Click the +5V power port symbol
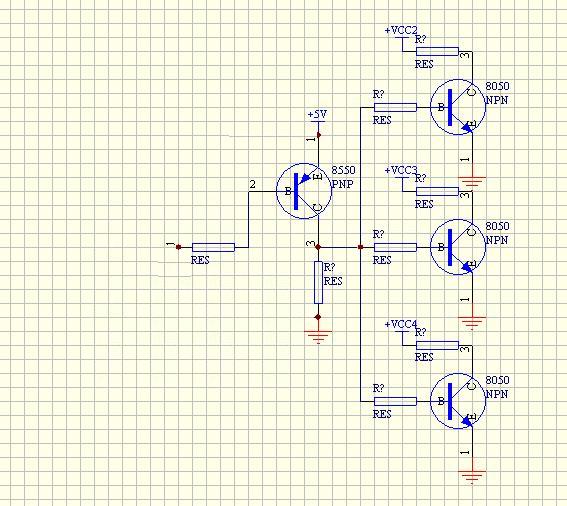 point(318,117)
